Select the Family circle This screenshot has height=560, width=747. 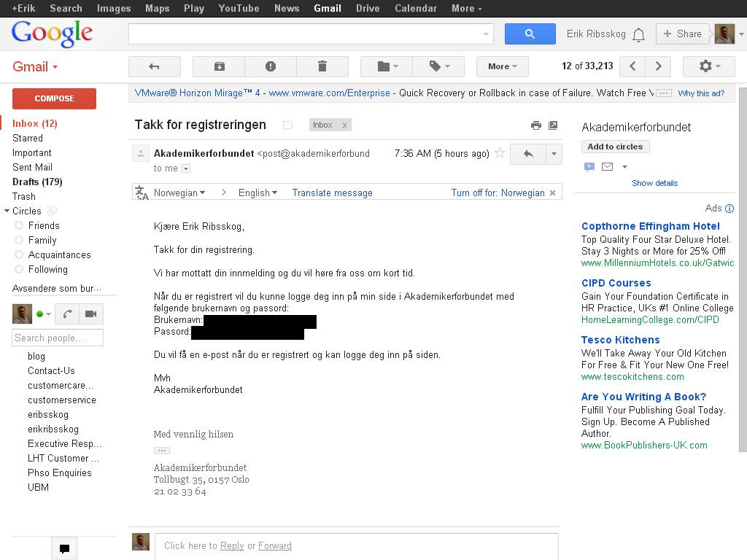click(x=42, y=241)
